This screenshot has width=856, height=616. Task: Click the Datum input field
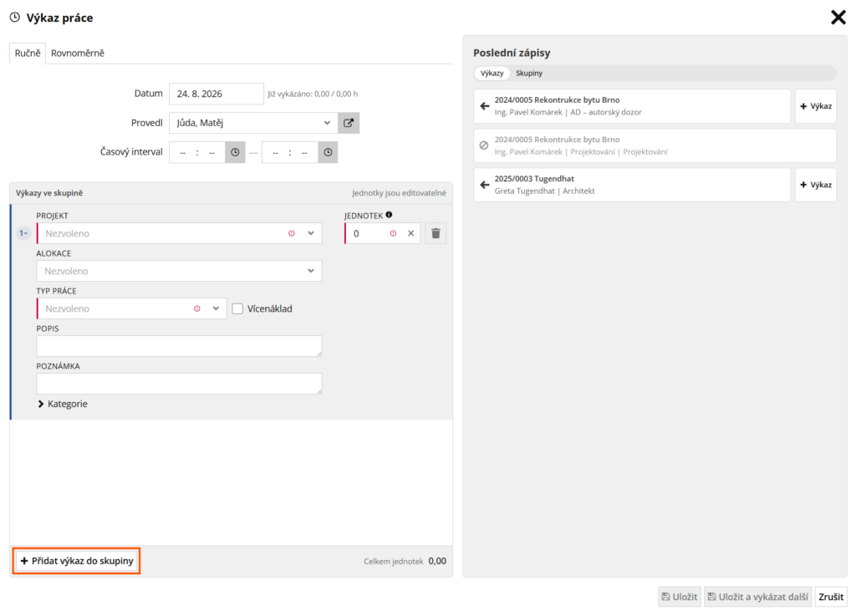coord(217,94)
